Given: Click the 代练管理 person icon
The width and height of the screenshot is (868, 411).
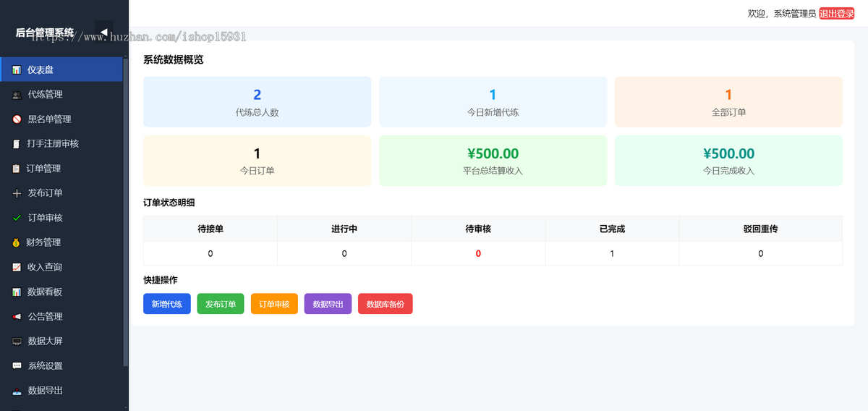Looking at the screenshot, I should click(17, 95).
